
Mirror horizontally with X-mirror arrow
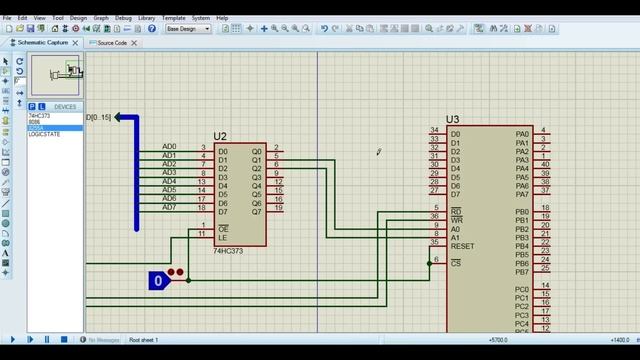click(20, 93)
